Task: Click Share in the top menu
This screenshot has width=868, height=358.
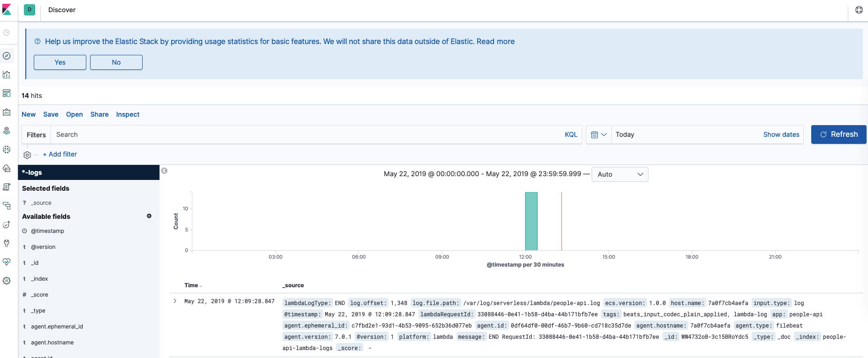Action: coord(99,114)
